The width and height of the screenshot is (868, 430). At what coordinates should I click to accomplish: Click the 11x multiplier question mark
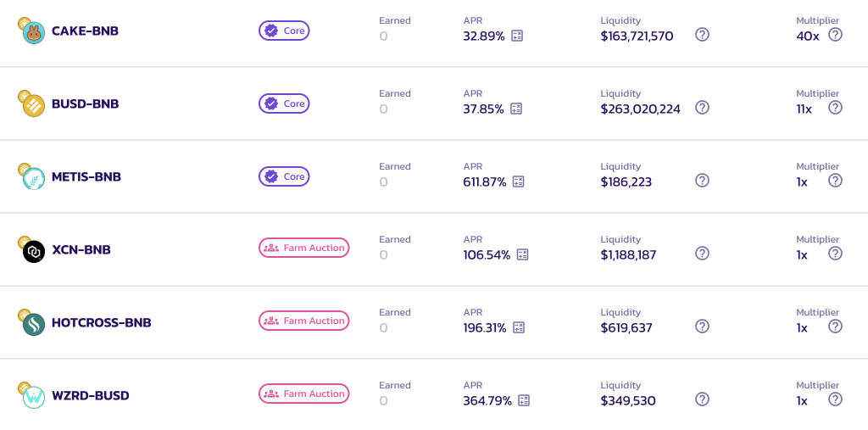[835, 108]
